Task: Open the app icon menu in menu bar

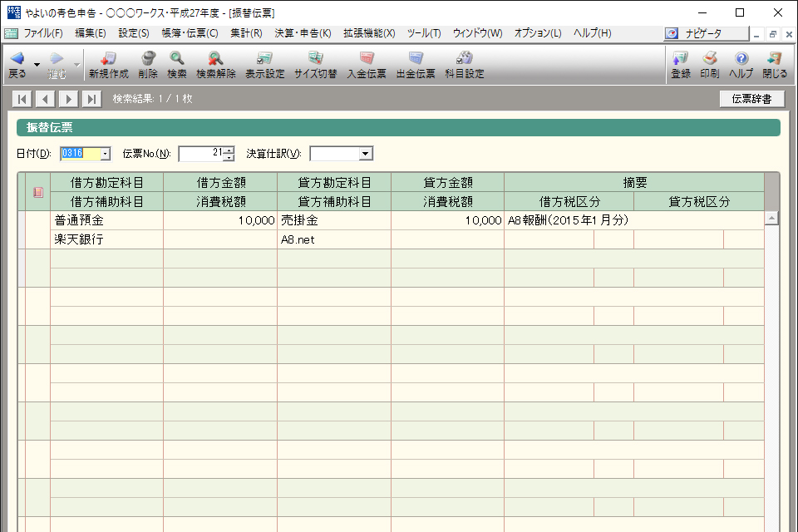Action: click(11, 33)
